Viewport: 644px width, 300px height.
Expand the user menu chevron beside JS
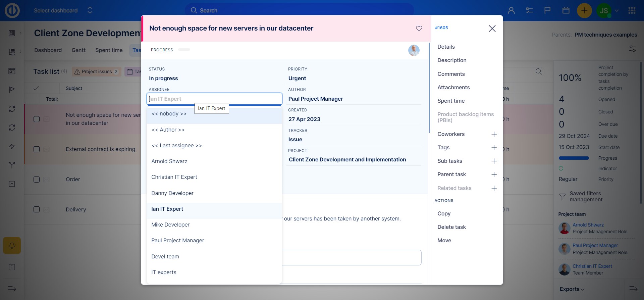(x=617, y=10)
